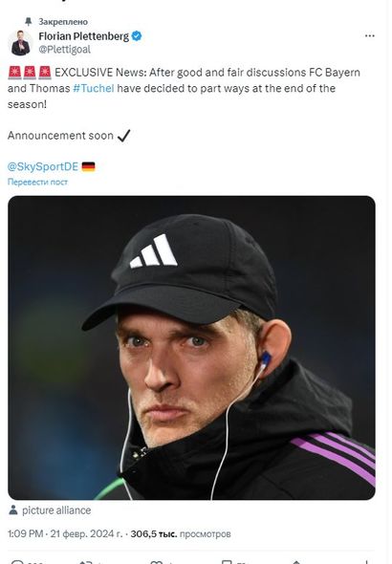This screenshot has height=564, width=392.
Task: Open the 1:09 PM 21 февр. 2024 timestamp
Action: [65, 533]
